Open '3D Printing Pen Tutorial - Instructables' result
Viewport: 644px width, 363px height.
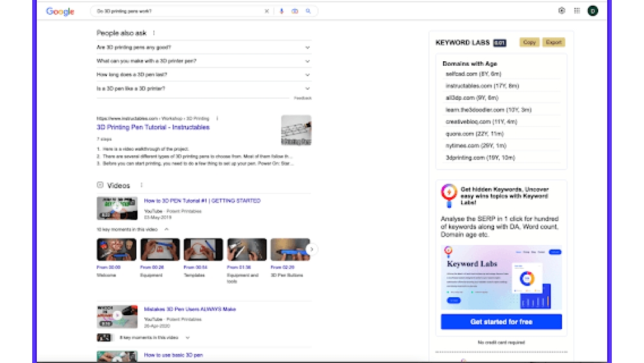tap(153, 127)
